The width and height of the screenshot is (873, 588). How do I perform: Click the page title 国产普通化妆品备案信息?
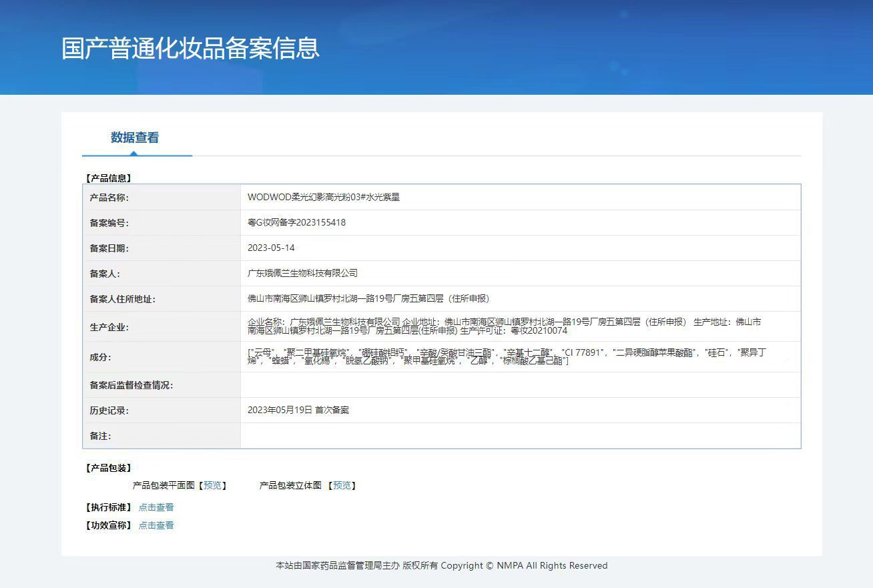pyautogui.click(x=191, y=48)
